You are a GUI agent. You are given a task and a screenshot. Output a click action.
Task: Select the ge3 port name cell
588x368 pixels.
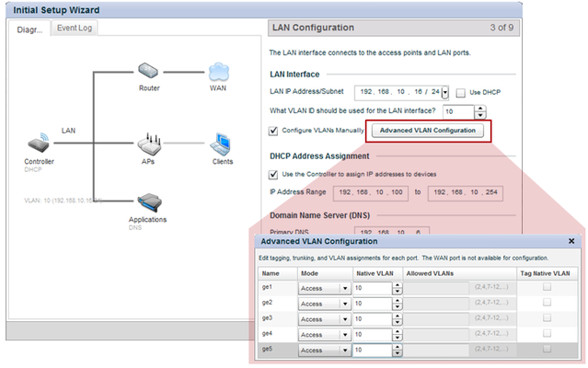click(278, 318)
